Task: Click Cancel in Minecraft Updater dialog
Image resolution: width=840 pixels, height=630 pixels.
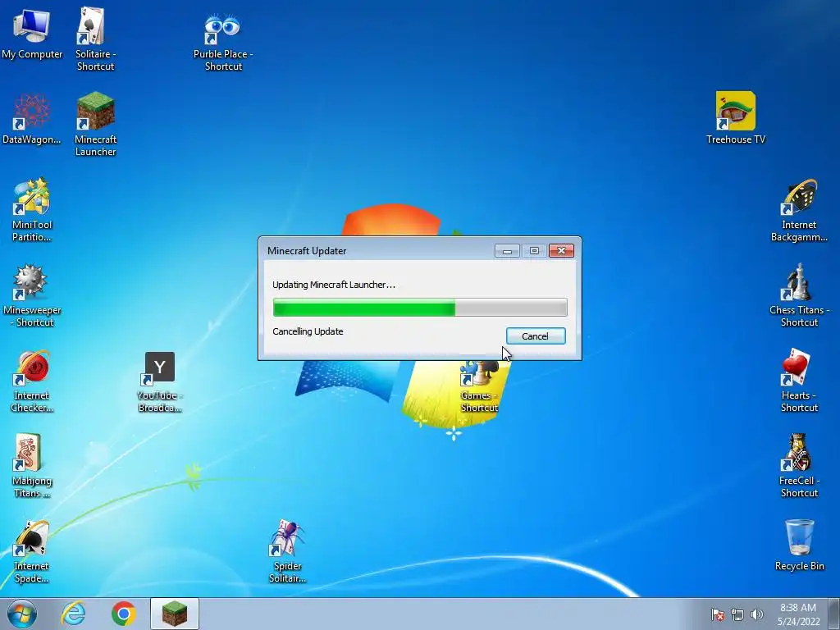Action: coord(536,336)
